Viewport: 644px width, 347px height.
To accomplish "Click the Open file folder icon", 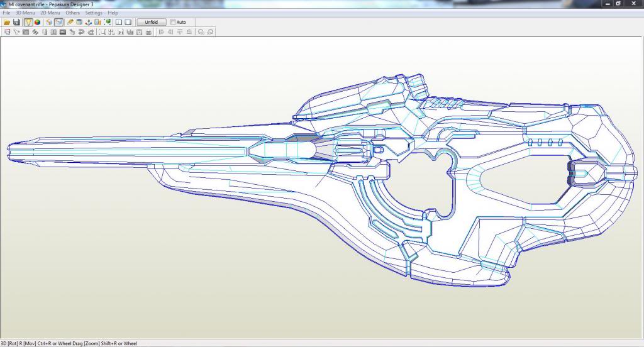I will pos(7,22).
